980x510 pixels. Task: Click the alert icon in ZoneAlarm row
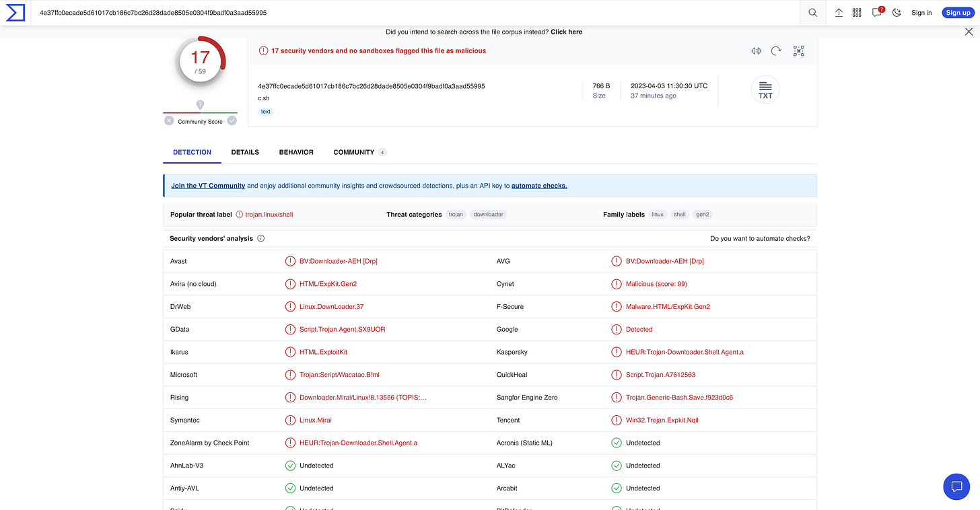click(x=290, y=443)
